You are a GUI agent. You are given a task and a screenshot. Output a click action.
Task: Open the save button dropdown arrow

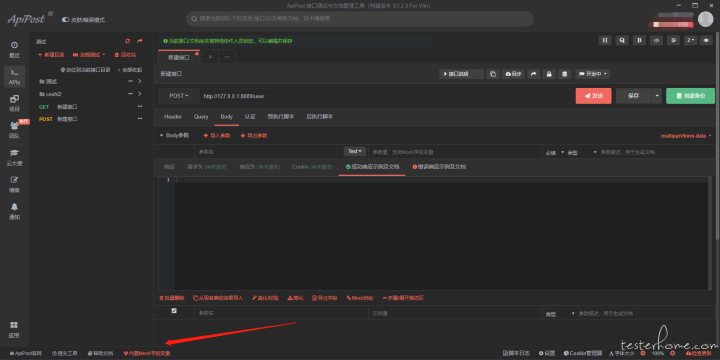pos(657,96)
